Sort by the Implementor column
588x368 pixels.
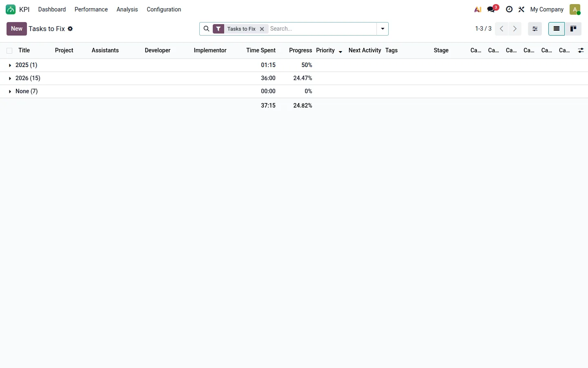coord(210,50)
